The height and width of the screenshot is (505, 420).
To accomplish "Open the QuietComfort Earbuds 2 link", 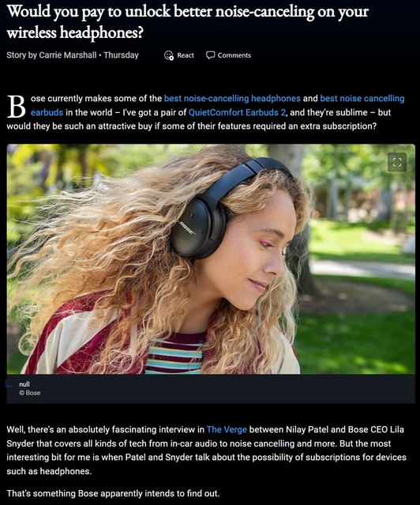I will tap(237, 112).
